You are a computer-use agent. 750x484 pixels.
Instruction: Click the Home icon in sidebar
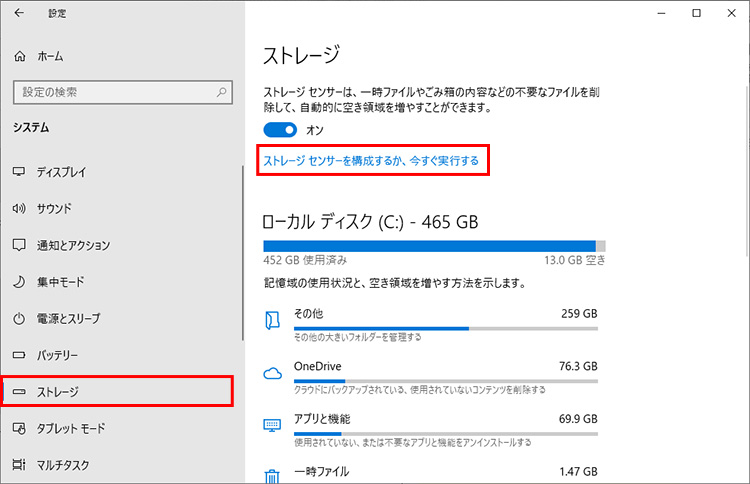(19, 56)
